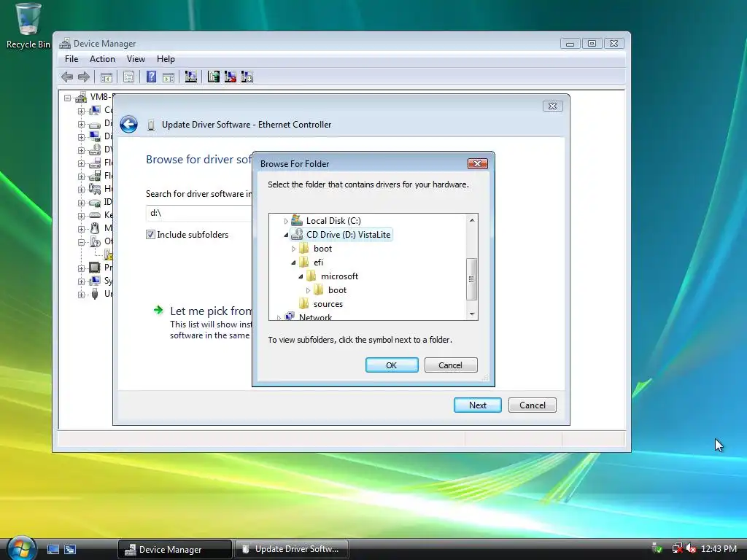Image resolution: width=747 pixels, height=560 pixels.
Task: Select the Computer category monitor icon in tree
Action: [95, 111]
